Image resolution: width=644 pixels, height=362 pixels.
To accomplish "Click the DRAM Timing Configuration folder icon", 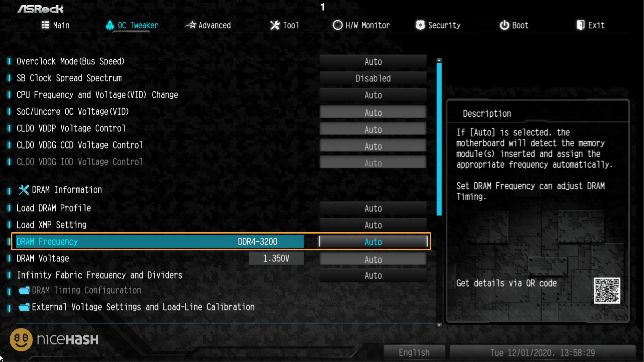I will point(23,290).
